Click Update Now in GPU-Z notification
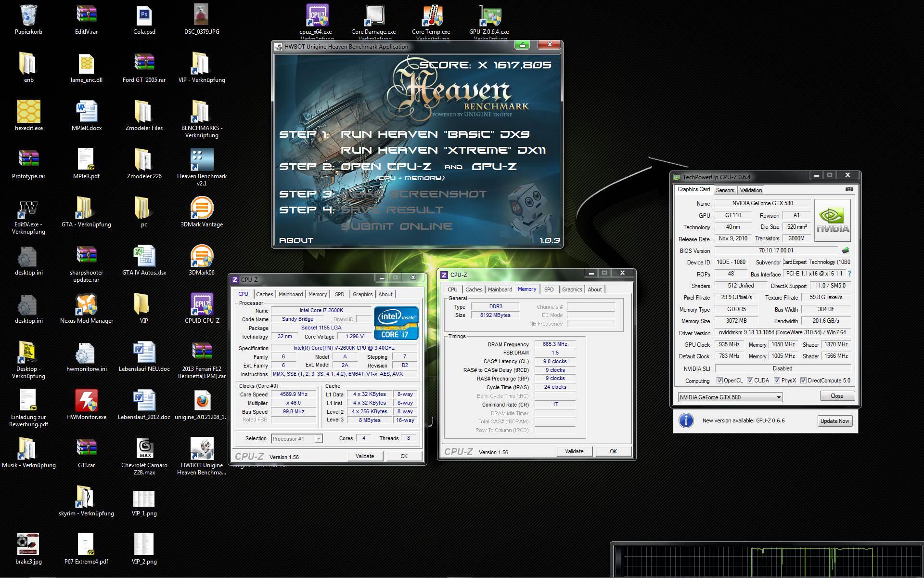This screenshot has height=578, width=924. click(834, 421)
